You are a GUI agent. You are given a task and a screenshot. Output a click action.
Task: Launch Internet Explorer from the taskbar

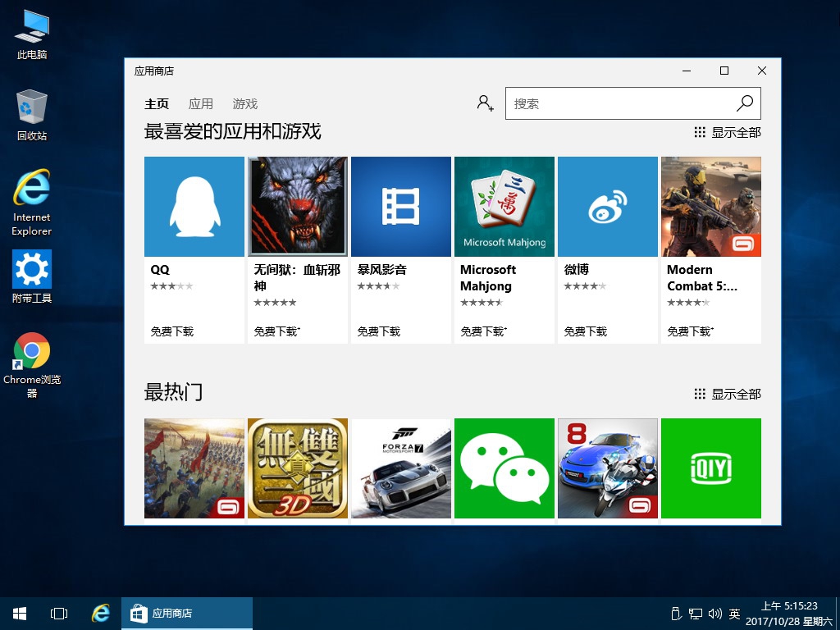pyautogui.click(x=101, y=614)
